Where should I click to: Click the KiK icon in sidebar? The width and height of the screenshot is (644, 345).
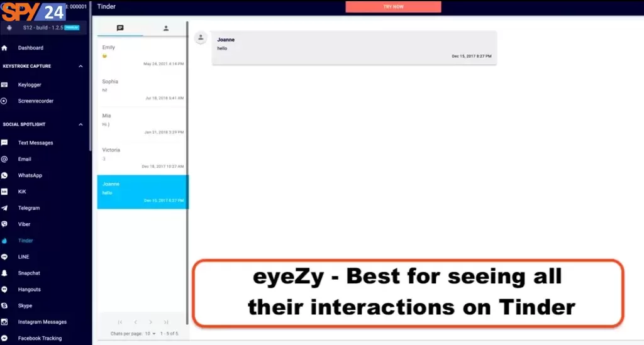pyautogui.click(x=4, y=192)
